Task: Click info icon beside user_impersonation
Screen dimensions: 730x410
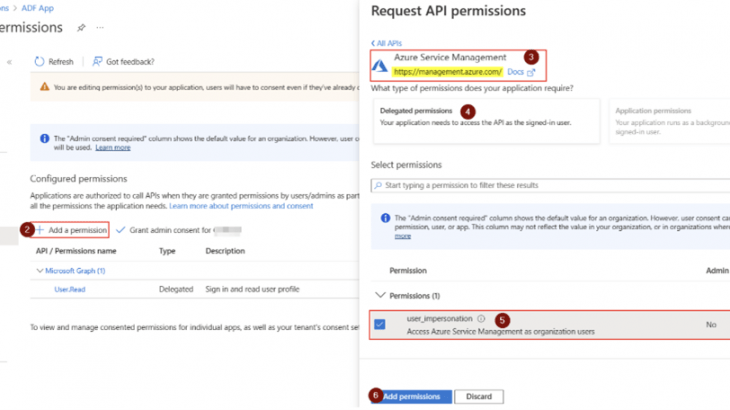Action: point(481,319)
